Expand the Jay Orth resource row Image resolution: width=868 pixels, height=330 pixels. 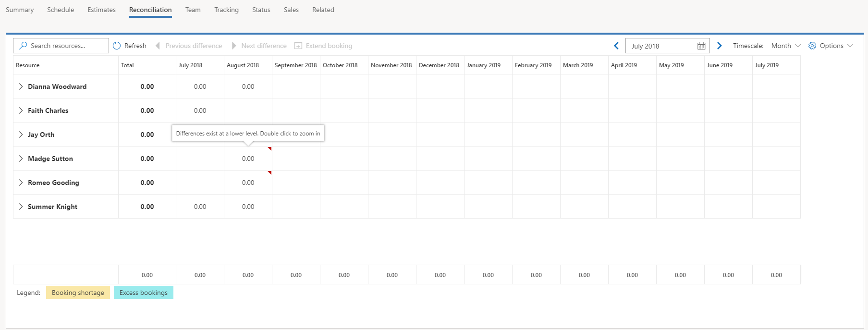click(x=21, y=134)
